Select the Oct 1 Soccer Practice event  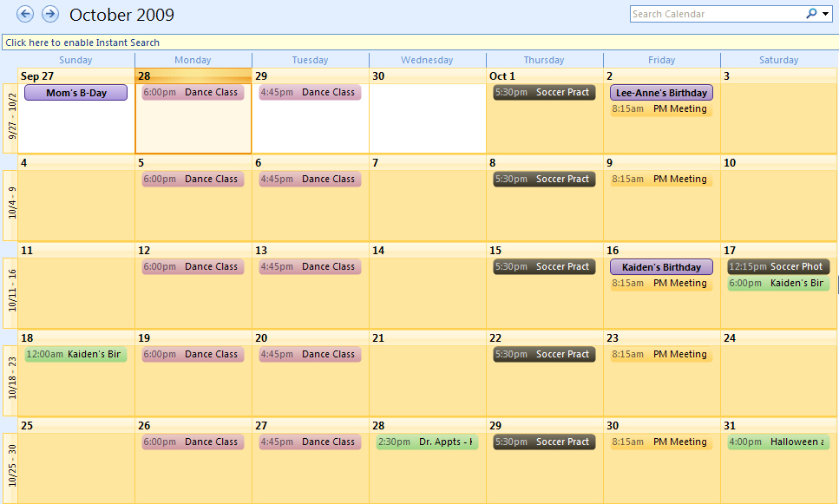pos(544,92)
